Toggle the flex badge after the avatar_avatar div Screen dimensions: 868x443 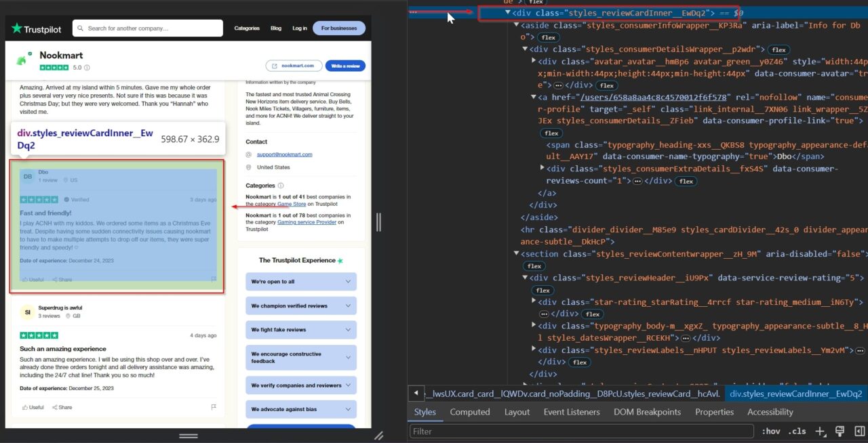[x=607, y=85]
